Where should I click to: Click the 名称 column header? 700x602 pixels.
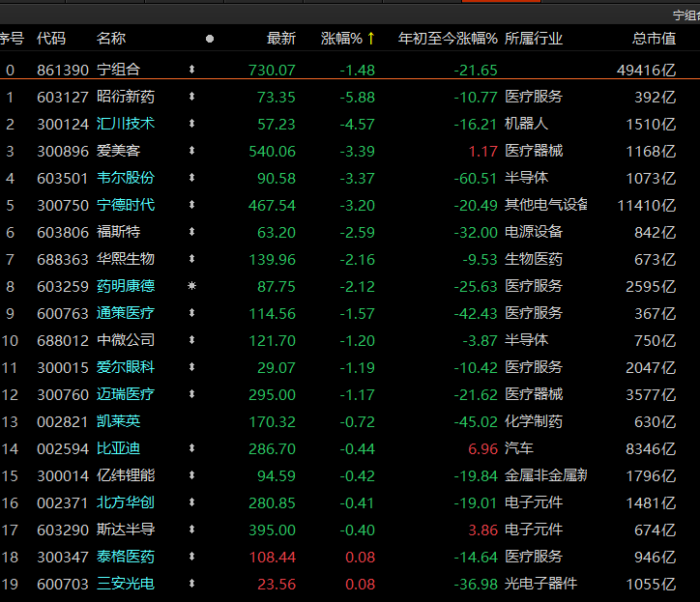(111, 39)
